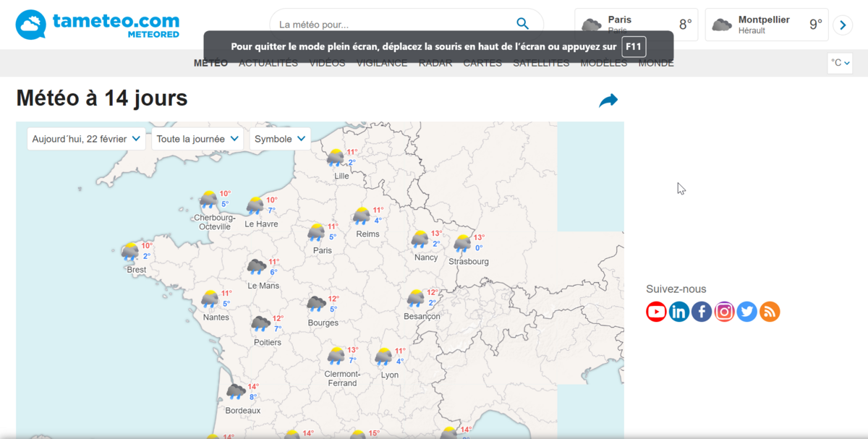Click the weather icon above Reims

[x=362, y=216]
